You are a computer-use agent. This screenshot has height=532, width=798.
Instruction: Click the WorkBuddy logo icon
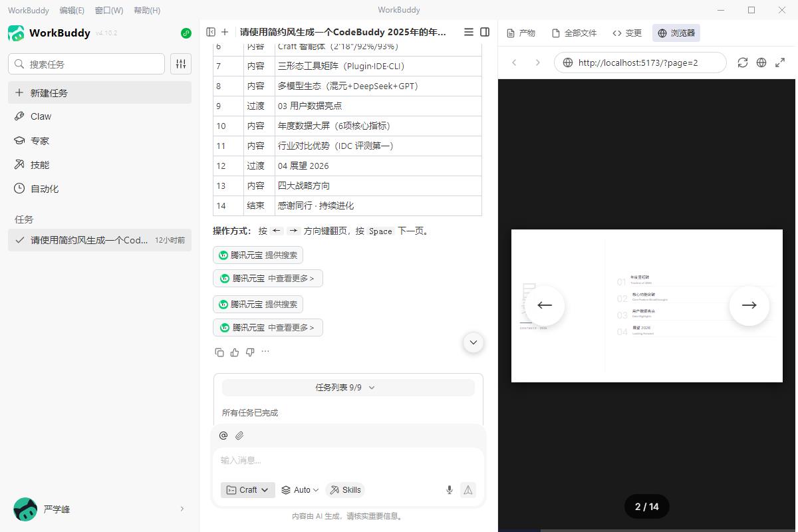[x=16, y=33]
